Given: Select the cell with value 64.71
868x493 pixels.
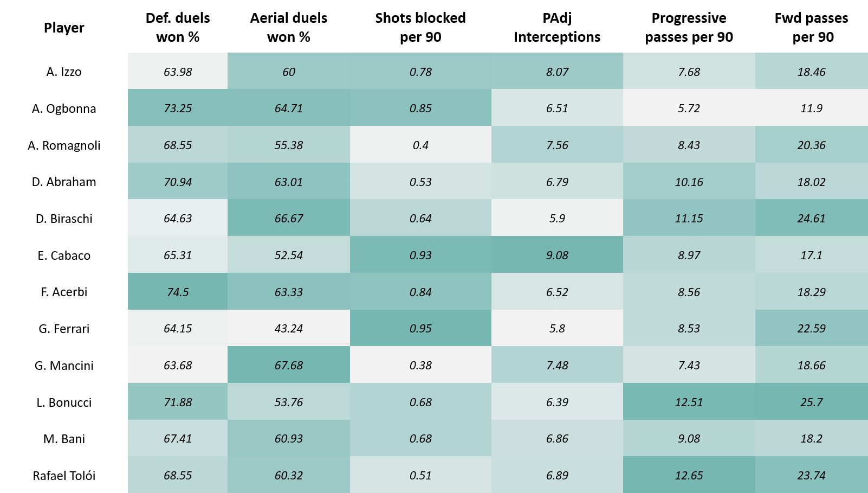Looking at the screenshot, I should pyautogui.click(x=288, y=108).
